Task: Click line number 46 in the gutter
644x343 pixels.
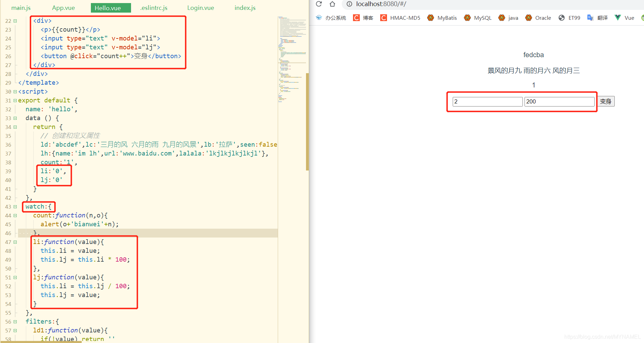Action: (8, 233)
